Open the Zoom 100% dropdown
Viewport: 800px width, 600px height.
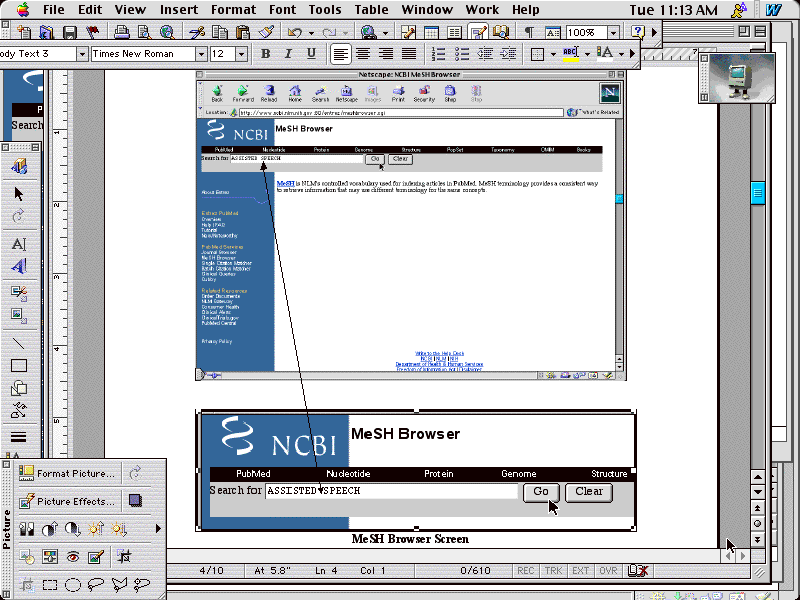pos(613,33)
